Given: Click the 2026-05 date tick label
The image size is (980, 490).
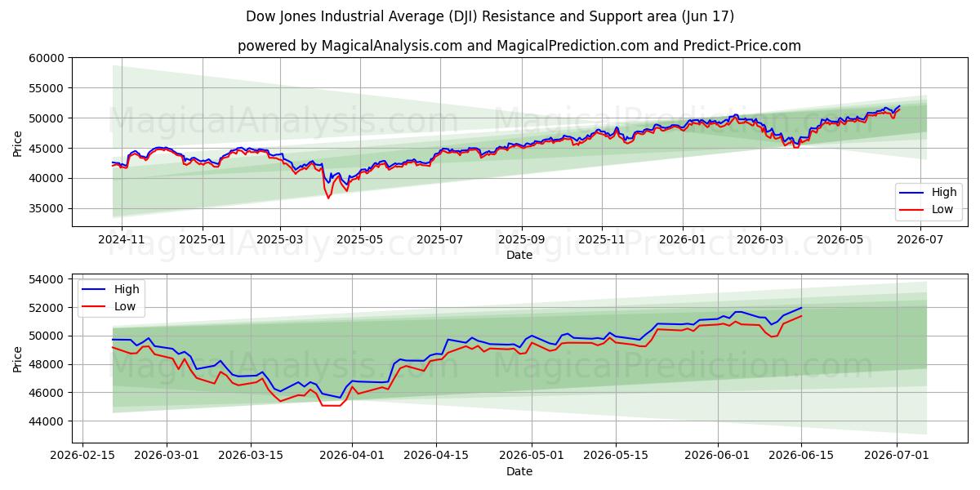Looking at the screenshot, I should pos(840,239).
